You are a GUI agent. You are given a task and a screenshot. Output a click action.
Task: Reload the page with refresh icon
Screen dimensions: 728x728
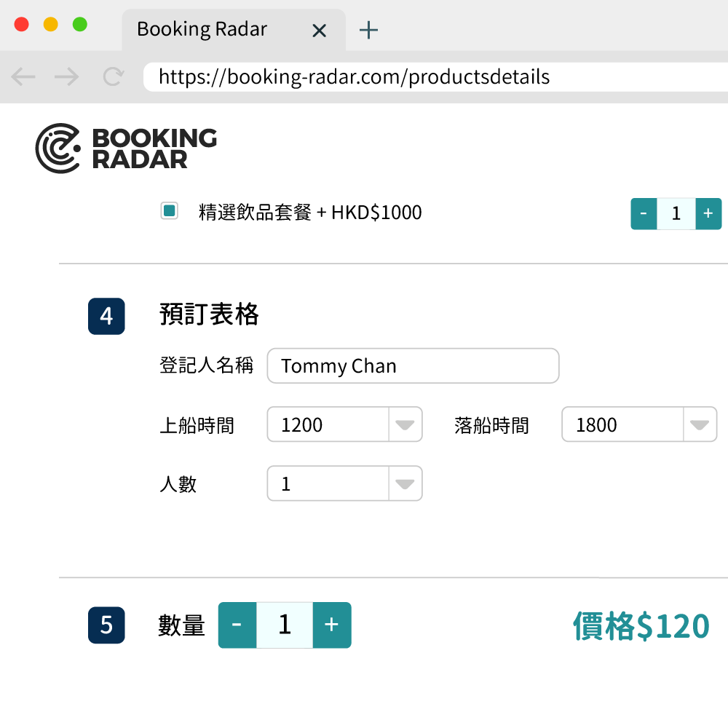113,76
